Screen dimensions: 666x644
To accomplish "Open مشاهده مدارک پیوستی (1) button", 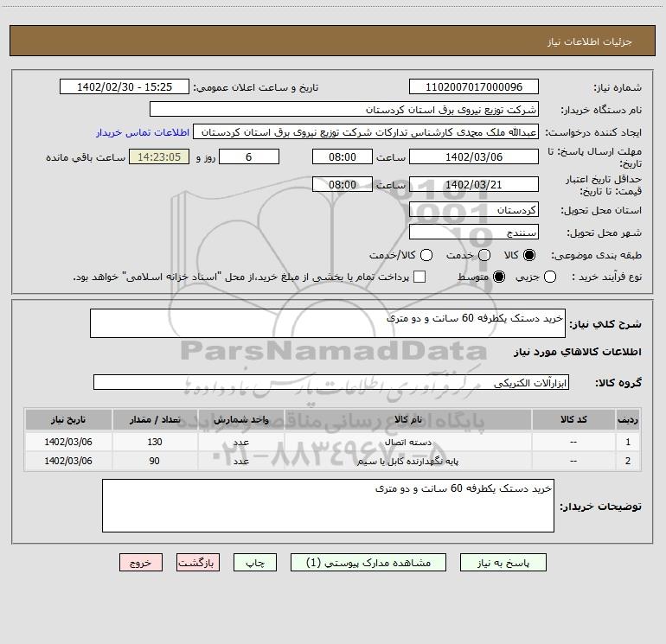I will pyautogui.click(x=368, y=563).
